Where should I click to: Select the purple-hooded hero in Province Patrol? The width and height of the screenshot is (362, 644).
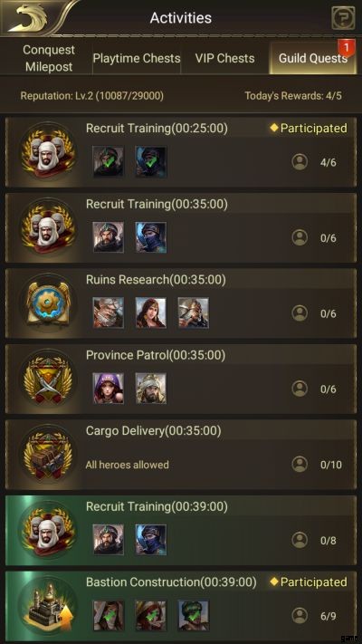click(x=108, y=389)
